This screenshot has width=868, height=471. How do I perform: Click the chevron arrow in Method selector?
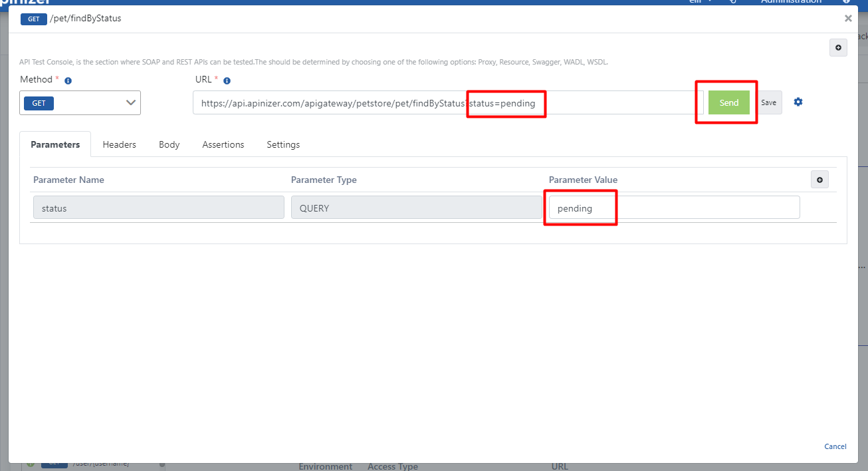pyautogui.click(x=131, y=103)
